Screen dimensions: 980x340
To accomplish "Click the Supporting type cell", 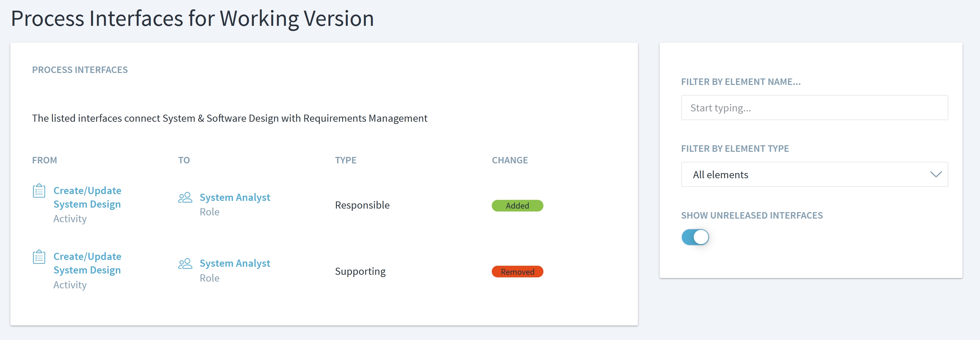I will coord(360,272).
